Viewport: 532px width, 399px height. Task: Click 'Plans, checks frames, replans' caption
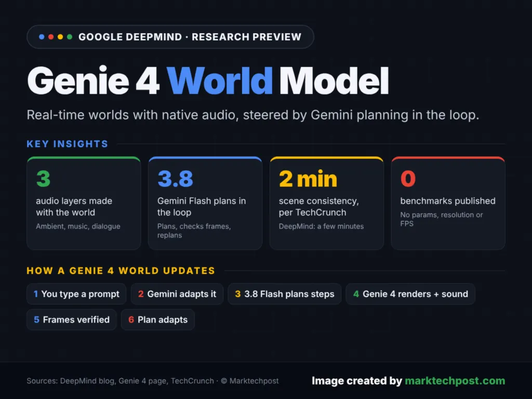194,231
